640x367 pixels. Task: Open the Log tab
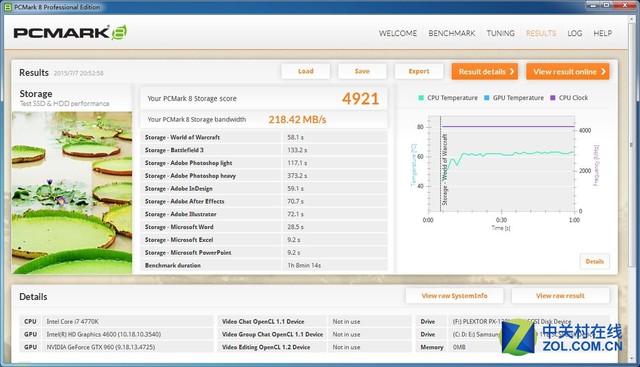tap(575, 33)
